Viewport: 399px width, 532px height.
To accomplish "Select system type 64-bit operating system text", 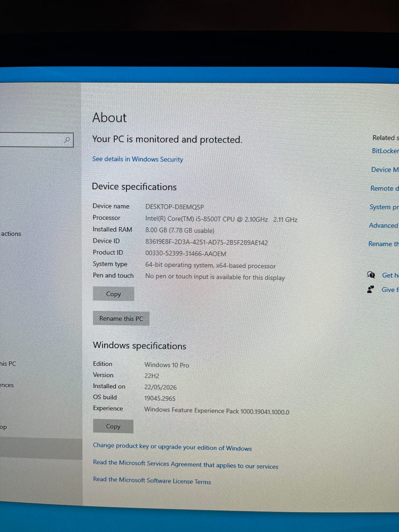I will point(210,265).
